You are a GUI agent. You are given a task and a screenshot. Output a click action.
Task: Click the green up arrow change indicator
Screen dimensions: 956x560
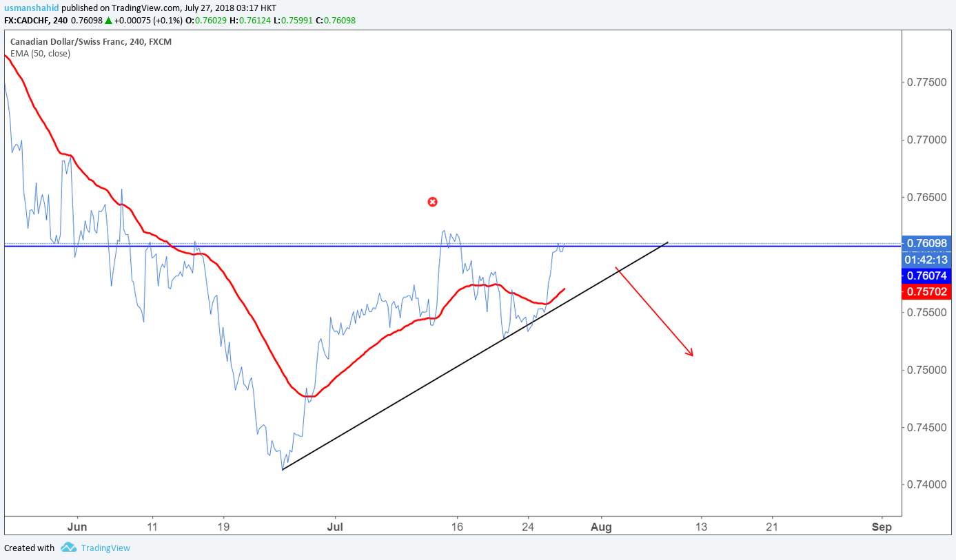click(109, 21)
